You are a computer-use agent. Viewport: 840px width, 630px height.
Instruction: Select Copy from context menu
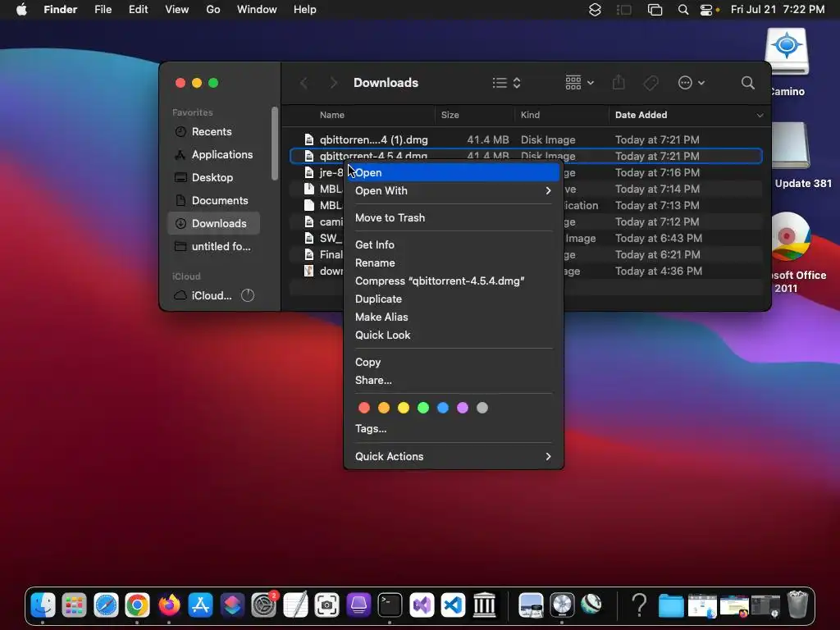point(453,362)
